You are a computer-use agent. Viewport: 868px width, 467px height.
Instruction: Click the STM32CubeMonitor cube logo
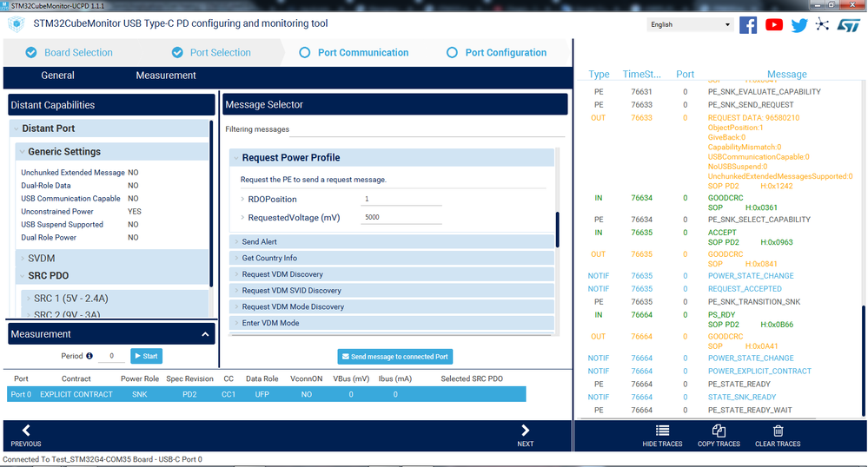(17, 24)
